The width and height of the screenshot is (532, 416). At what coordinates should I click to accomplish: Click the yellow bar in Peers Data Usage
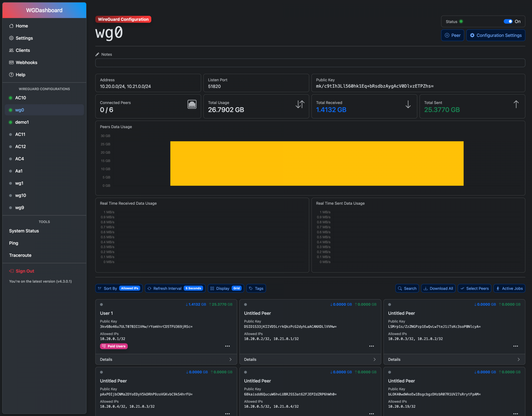pyautogui.click(x=317, y=163)
